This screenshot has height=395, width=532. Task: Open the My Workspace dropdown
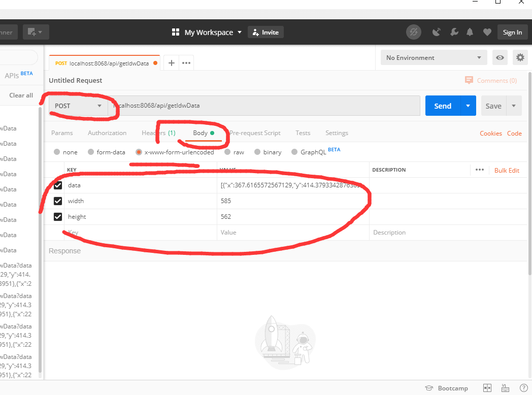coord(208,32)
